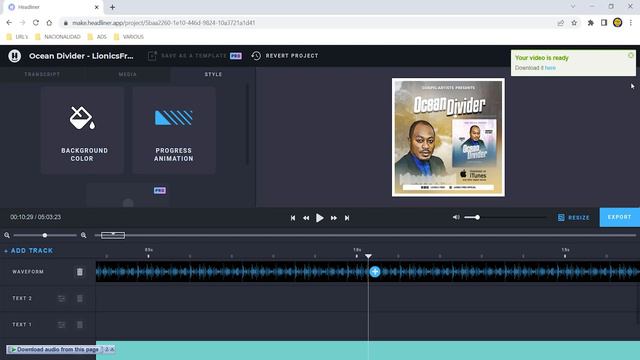Click the PRO badge on the partially visible style card
Viewport: 640px width, 360px height.
[160, 191]
